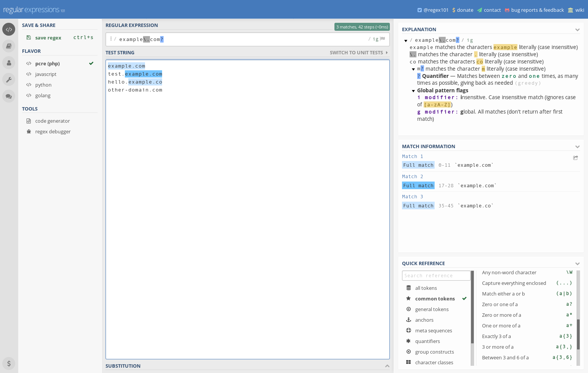Open the library sidebar icon
This screenshot has width=588, height=373.
point(9,46)
